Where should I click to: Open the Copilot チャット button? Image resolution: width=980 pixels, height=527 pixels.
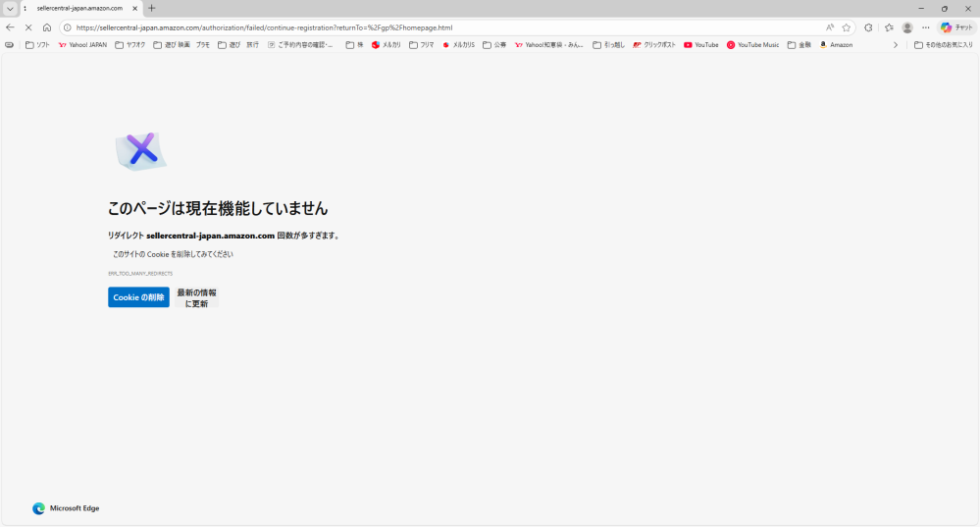(x=956, y=27)
